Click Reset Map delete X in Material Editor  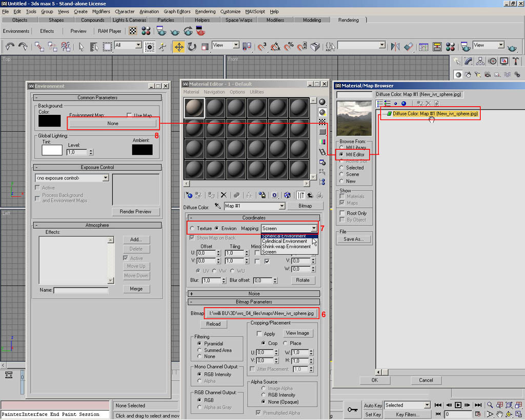tap(224, 195)
